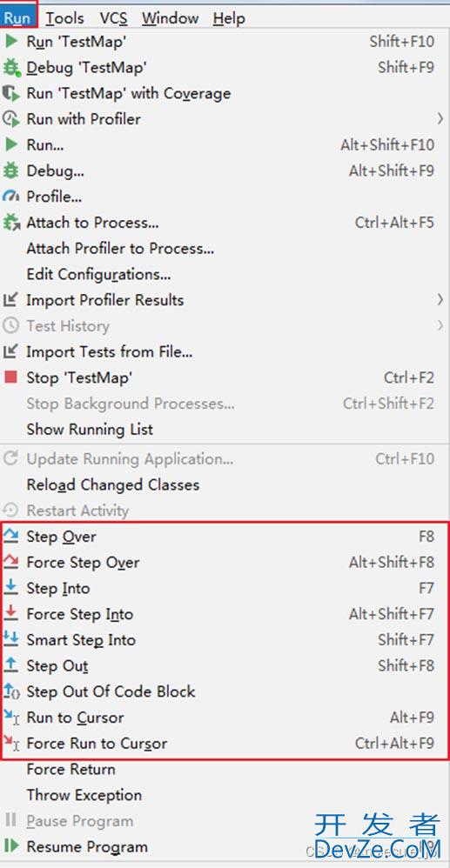
Task: Expand the Run with Profiler submenu arrow
Action: pyautogui.click(x=440, y=118)
